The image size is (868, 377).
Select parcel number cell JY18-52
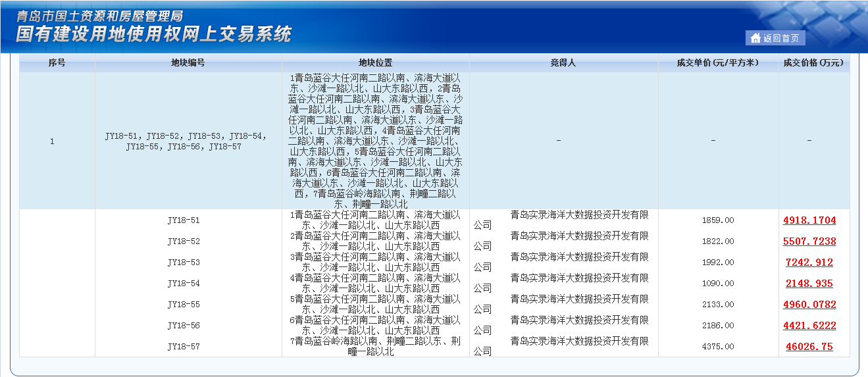click(x=184, y=241)
